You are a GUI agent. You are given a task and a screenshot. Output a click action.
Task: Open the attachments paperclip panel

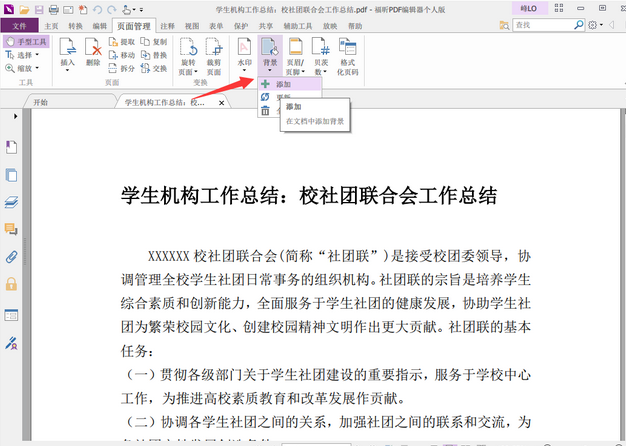(11, 257)
